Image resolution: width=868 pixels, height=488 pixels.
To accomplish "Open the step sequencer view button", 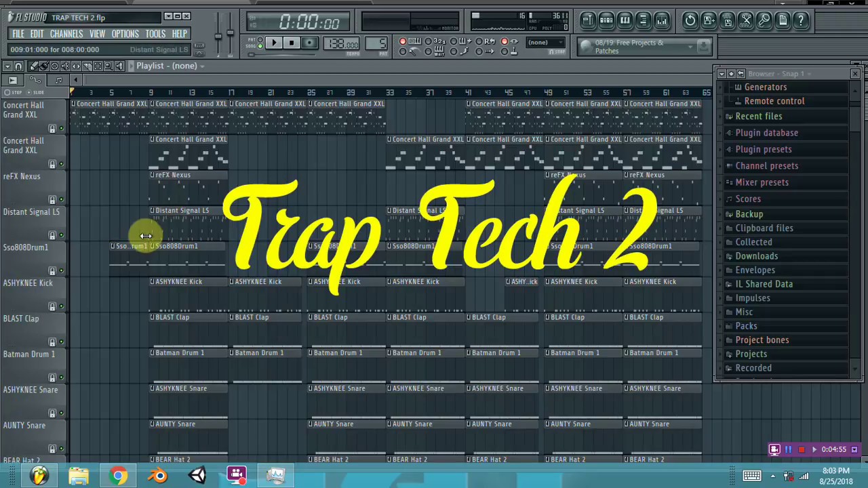I will (606, 20).
